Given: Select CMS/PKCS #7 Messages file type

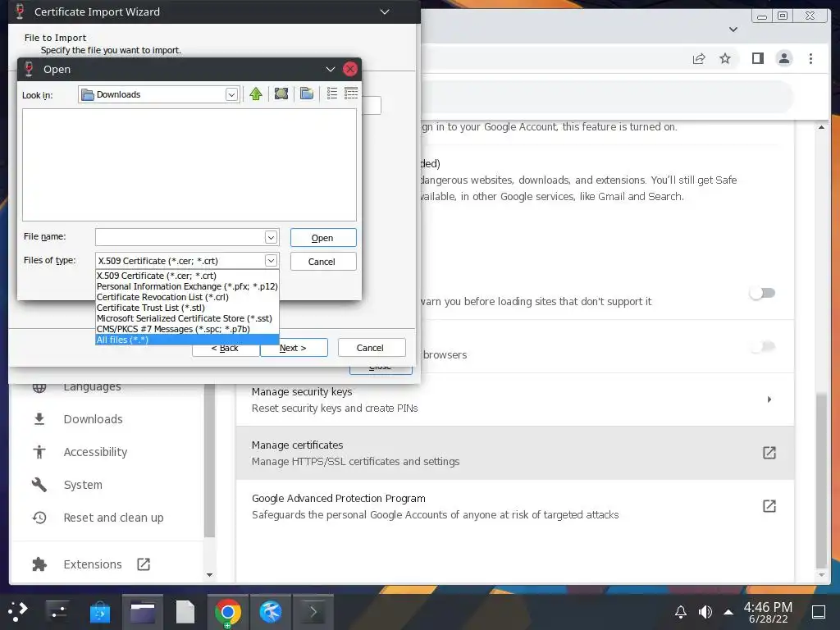Looking at the screenshot, I should tap(187, 329).
